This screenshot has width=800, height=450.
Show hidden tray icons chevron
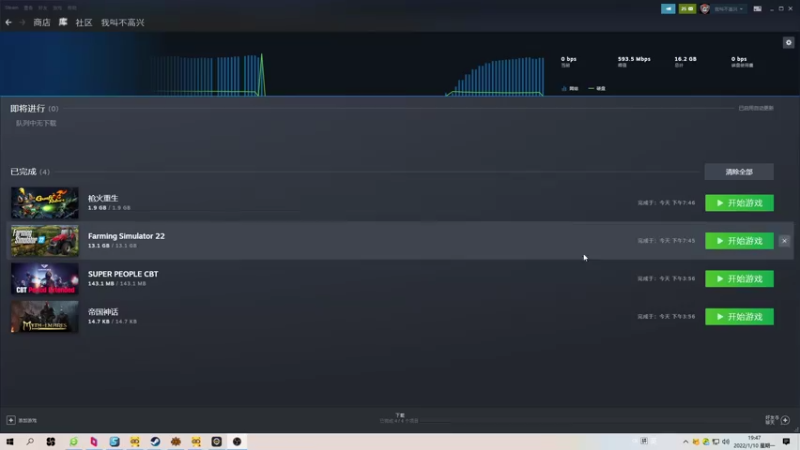[x=685, y=442]
